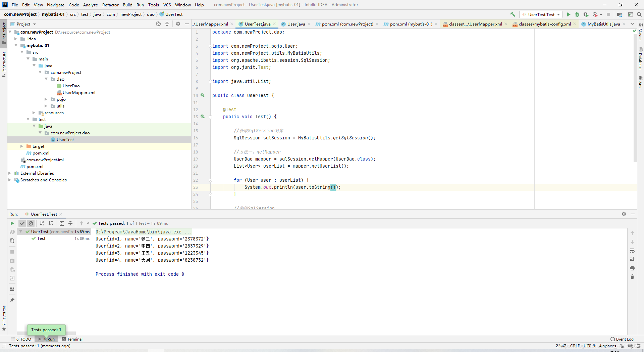Screen dimensions: 644x352
Task: Change line separator CRLF in status bar
Action: (575, 346)
